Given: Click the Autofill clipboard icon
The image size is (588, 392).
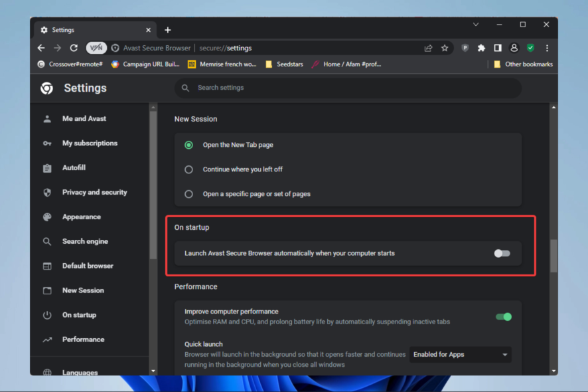Looking at the screenshot, I should (47, 168).
